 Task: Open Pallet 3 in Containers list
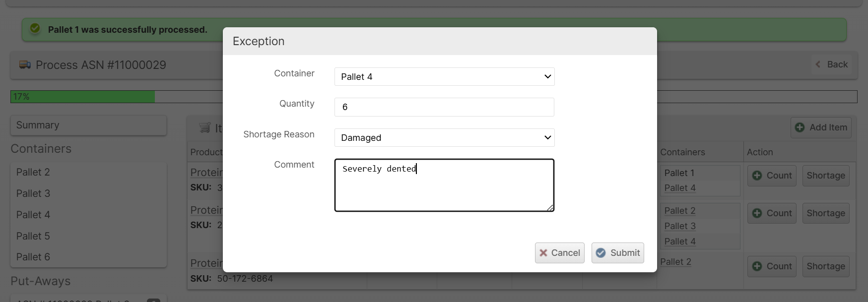(x=33, y=193)
